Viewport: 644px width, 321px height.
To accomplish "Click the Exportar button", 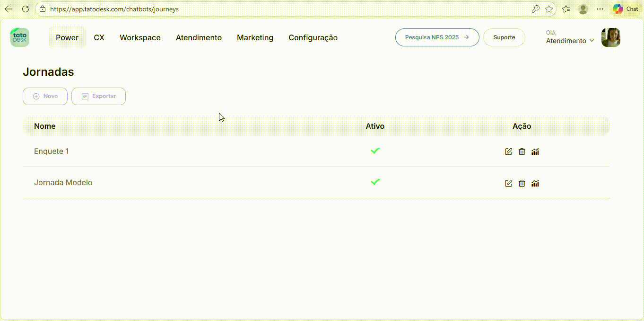I will (98, 96).
